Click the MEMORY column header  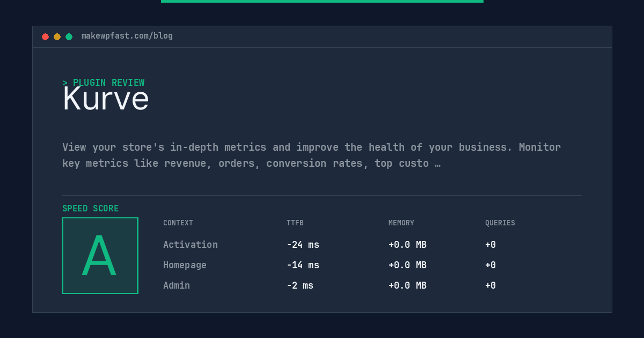pyautogui.click(x=401, y=223)
